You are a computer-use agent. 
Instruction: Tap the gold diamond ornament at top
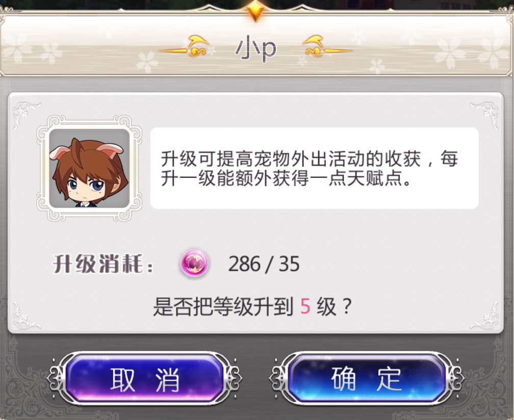point(255,11)
